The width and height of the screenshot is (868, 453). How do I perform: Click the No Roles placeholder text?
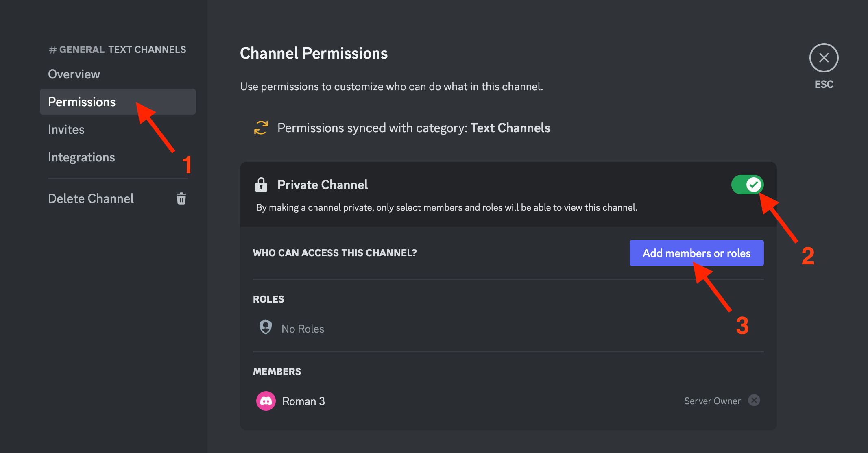(x=303, y=329)
